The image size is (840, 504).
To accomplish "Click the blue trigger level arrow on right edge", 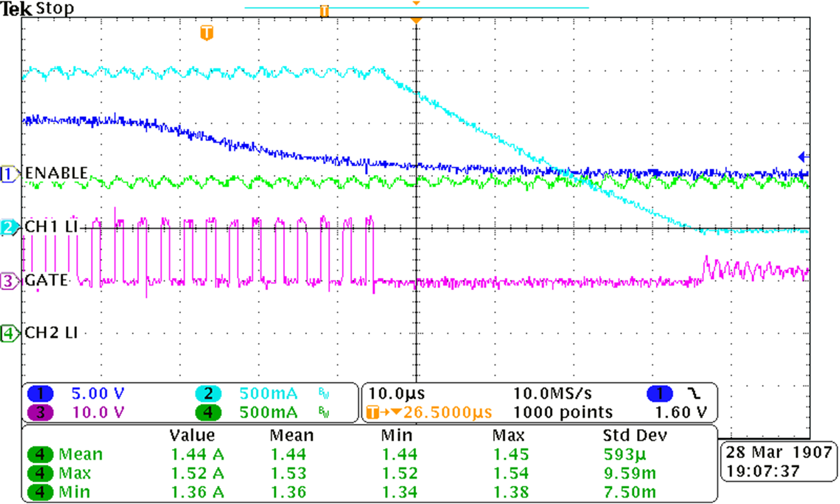I will click(x=803, y=156).
